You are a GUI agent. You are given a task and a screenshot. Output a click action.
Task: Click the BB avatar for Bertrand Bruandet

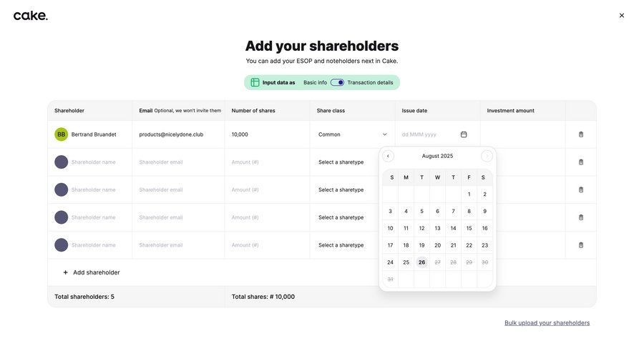[62, 134]
